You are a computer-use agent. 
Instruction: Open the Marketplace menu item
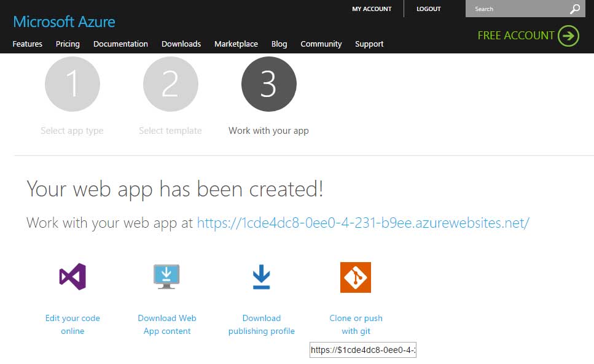pos(236,44)
